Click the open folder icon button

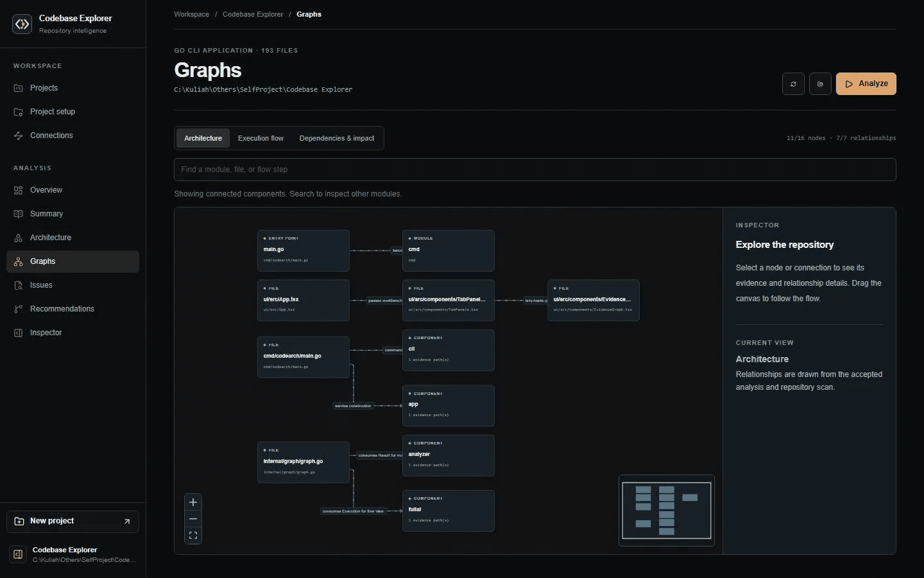[820, 84]
